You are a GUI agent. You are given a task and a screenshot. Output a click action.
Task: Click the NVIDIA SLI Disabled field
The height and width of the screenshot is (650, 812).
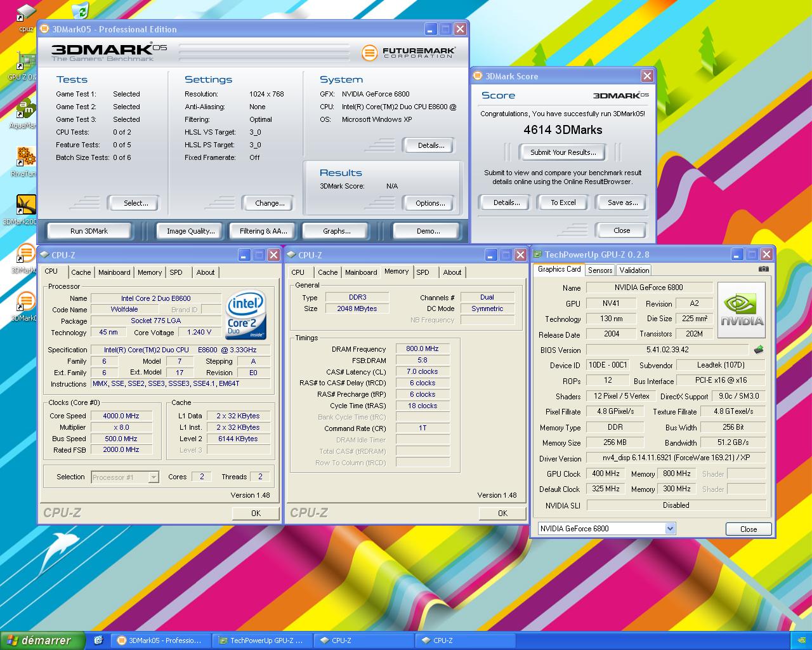pos(676,505)
